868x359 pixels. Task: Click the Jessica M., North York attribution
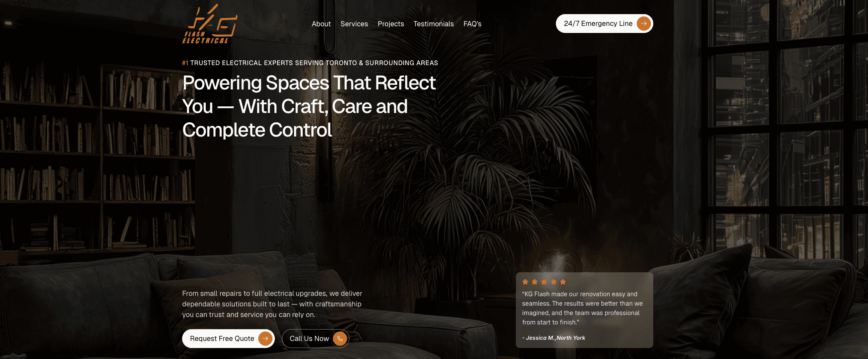pos(554,338)
